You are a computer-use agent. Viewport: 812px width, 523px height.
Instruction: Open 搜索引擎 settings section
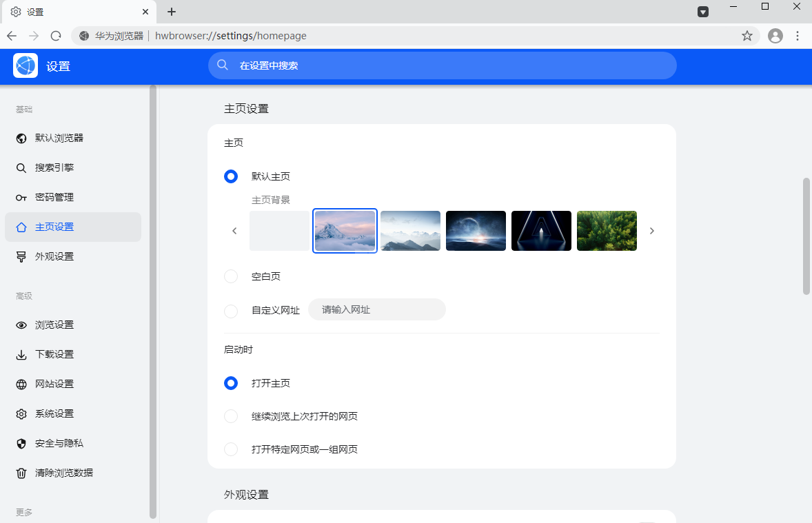pos(73,167)
